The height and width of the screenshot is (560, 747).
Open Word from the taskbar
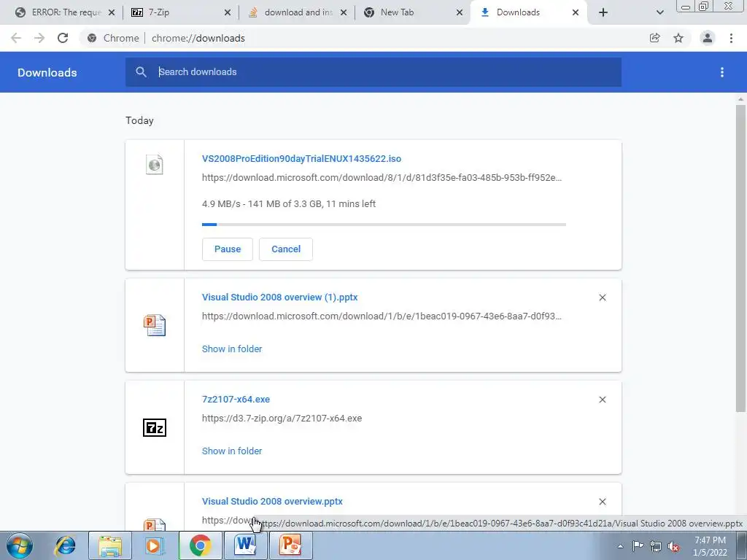click(245, 545)
